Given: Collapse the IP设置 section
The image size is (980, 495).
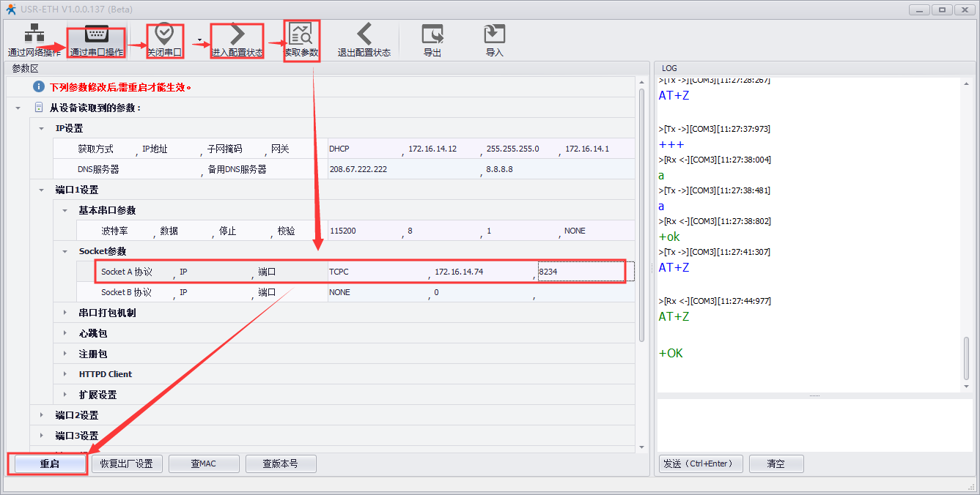Looking at the screenshot, I should (x=42, y=128).
